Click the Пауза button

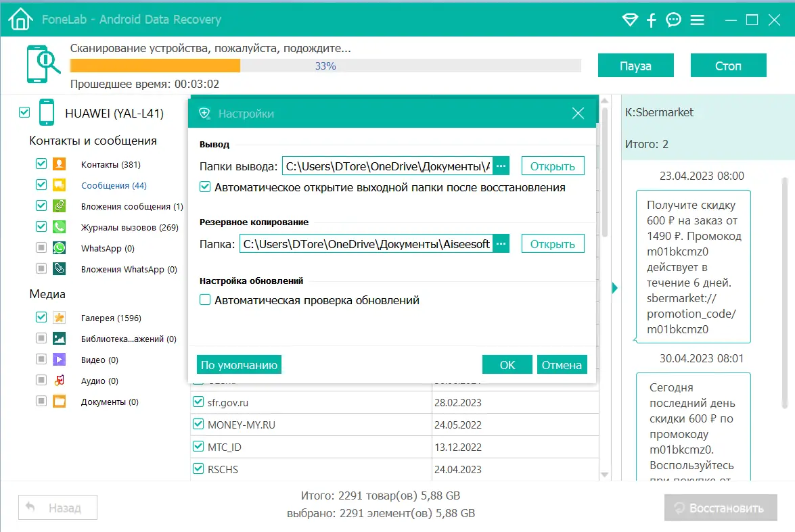click(x=636, y=66)
